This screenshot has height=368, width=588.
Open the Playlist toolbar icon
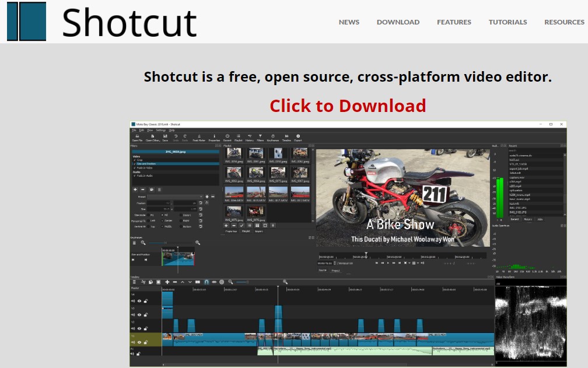point(238,138)
